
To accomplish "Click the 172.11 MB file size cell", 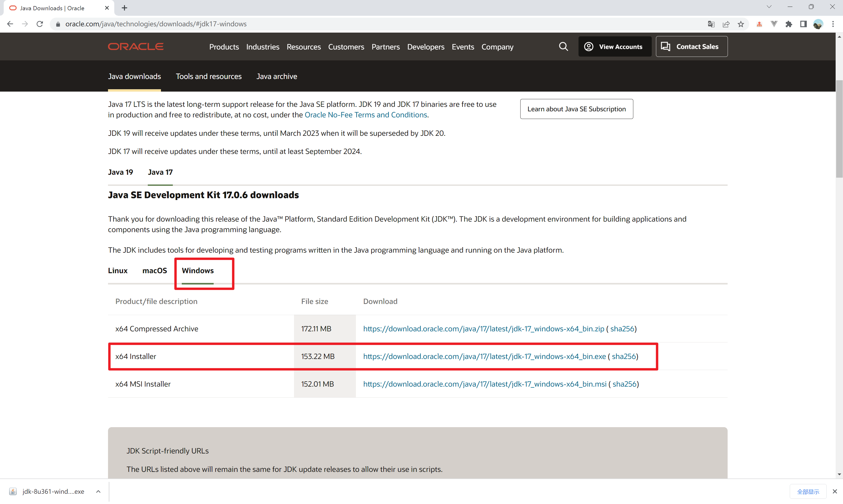I will click(325, 329).
